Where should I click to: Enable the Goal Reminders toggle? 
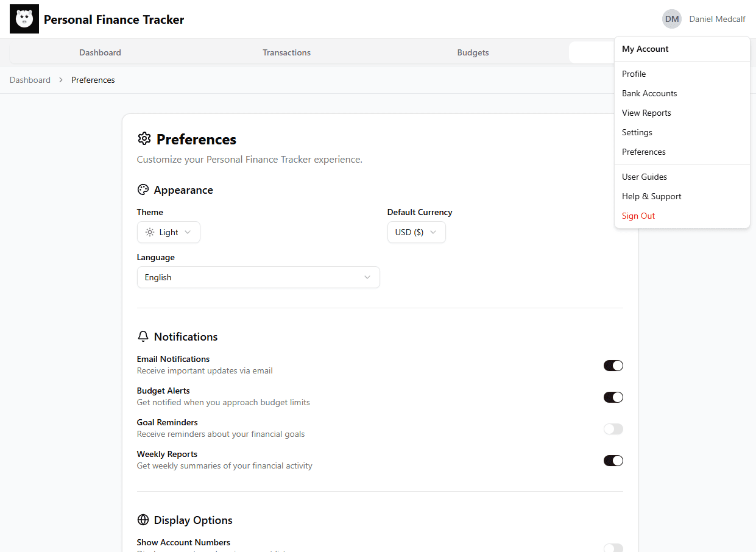point(613,429)
